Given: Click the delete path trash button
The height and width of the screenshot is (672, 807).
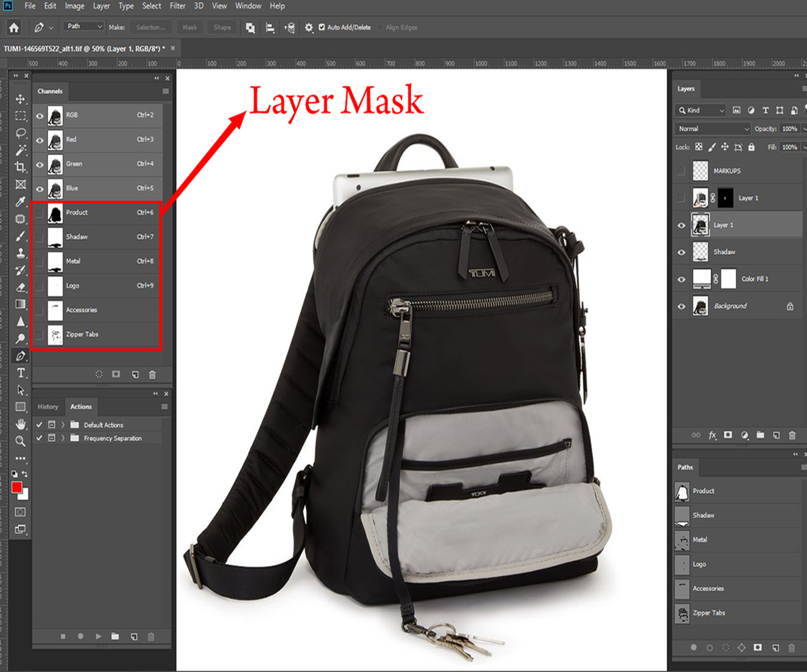Looking at the screenshot, I should pos(792,647).
